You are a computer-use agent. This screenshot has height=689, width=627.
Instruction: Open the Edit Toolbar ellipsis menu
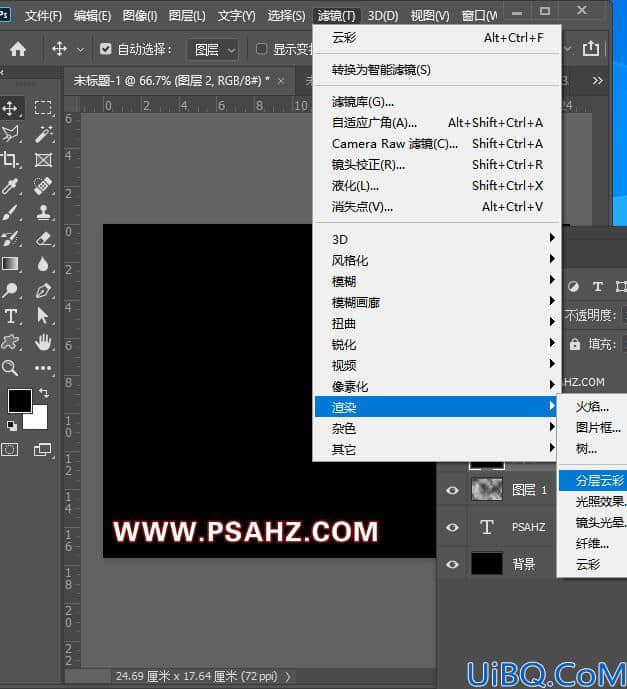tap(43, 368)
